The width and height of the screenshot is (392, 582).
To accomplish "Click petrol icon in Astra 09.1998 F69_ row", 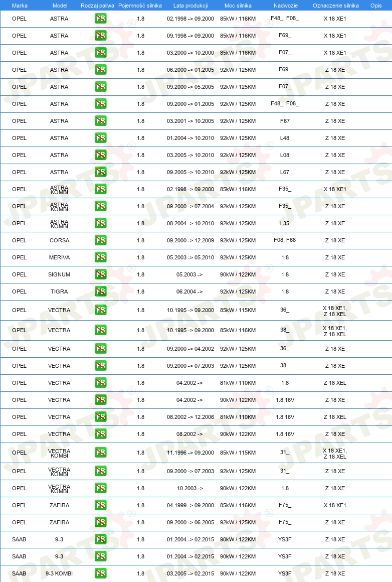I will pos(100,36).
